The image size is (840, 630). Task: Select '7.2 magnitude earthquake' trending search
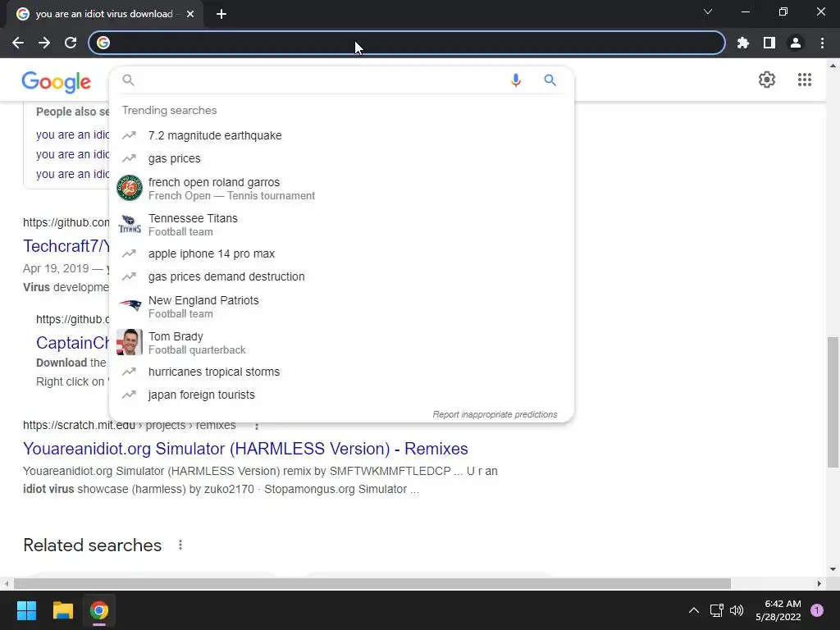click(341, 135)
